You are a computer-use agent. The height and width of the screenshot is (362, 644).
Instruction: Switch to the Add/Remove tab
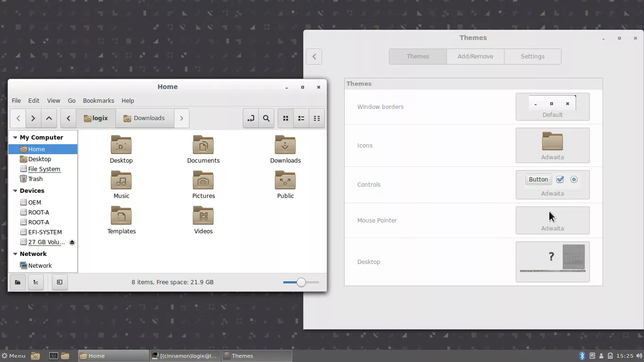point(475,57)
